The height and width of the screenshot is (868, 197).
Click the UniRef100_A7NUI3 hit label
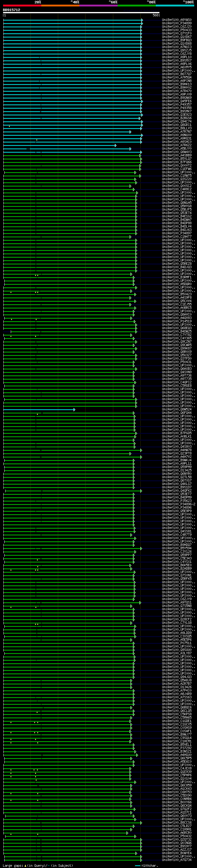177,47
